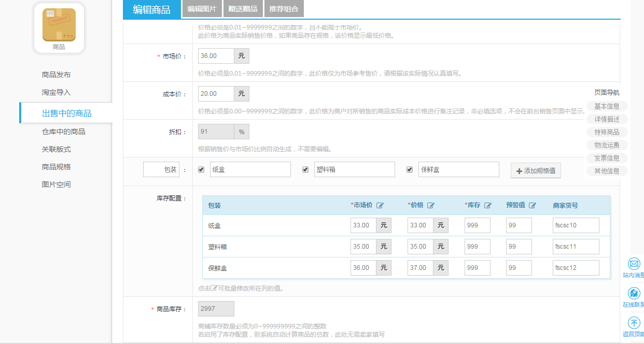This screenshot has width=644, height=344.
Task: Jump to 基本信息 section
Action: pyautogui.click(x=607, y=106)
